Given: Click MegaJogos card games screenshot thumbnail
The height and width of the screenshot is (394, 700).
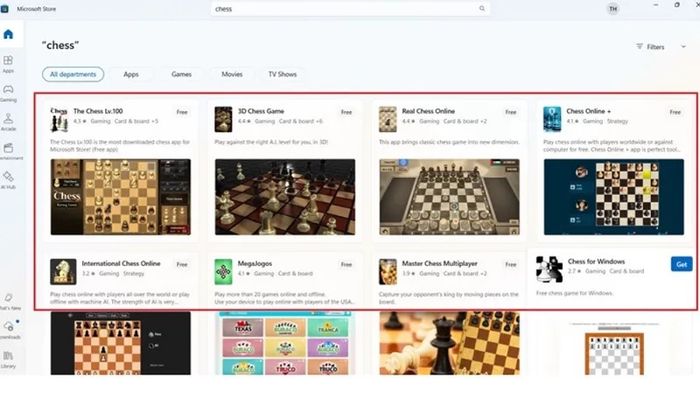Looking at the screenshot, I should (285, 343).
